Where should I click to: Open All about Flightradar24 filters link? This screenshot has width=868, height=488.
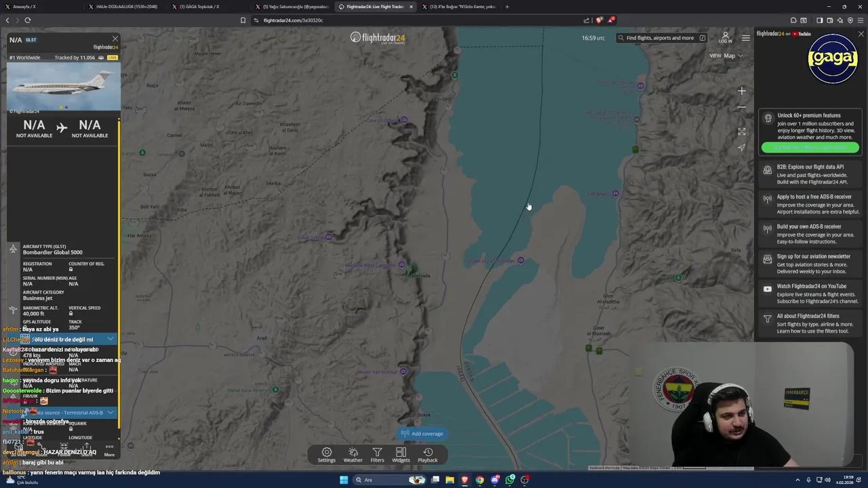tap(810, 323)
